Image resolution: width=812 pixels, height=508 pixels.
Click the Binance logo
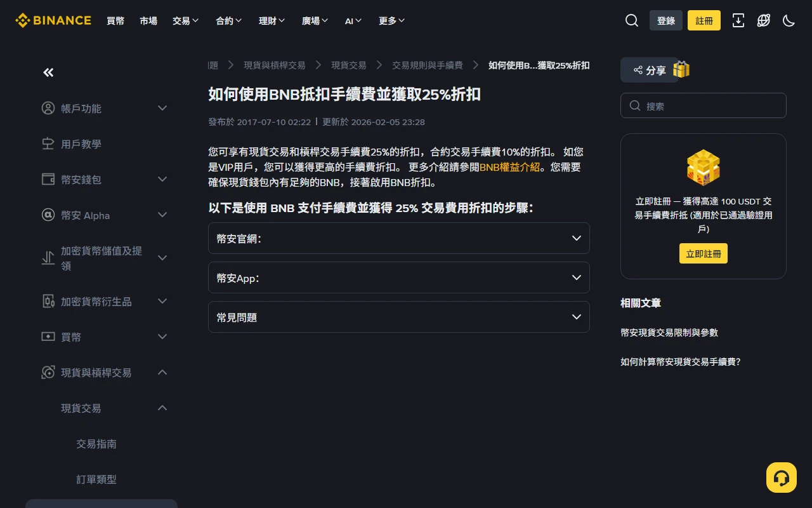click(53, 20)
